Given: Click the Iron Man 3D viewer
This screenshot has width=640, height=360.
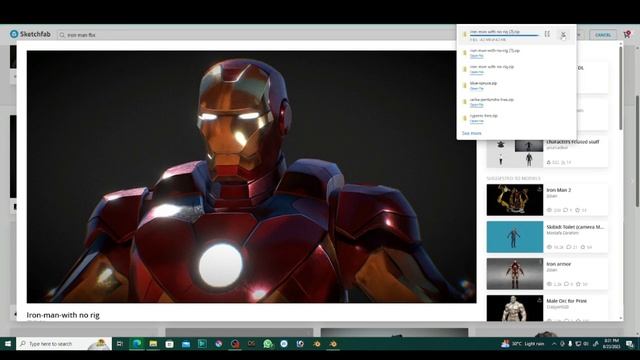Looking at the screenshot, I should click(251, 177).
